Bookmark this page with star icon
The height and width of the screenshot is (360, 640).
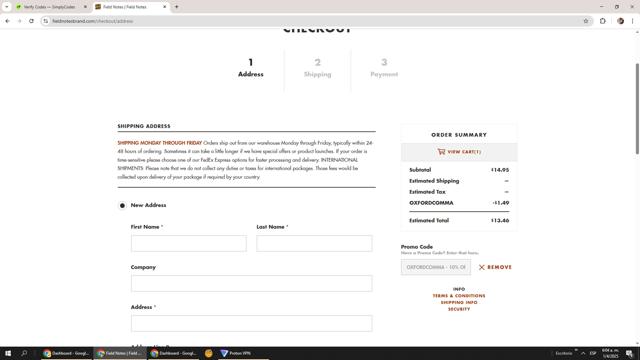[x=586, y=21]
